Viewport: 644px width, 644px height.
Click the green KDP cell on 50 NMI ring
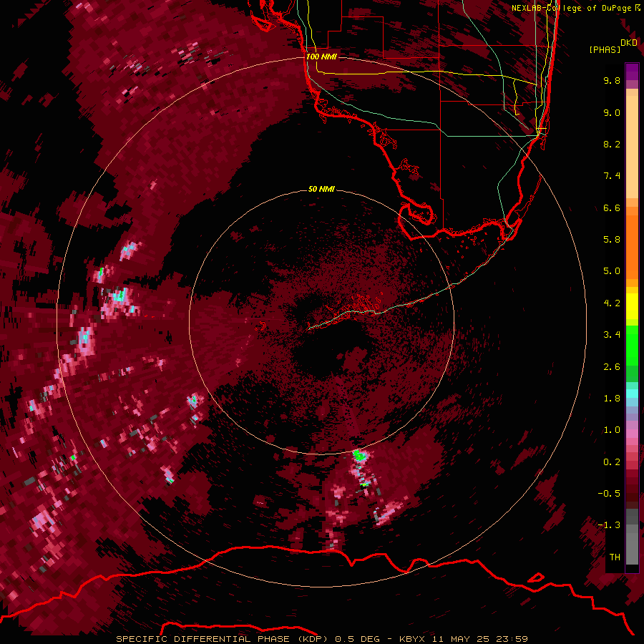coord(359,454)
